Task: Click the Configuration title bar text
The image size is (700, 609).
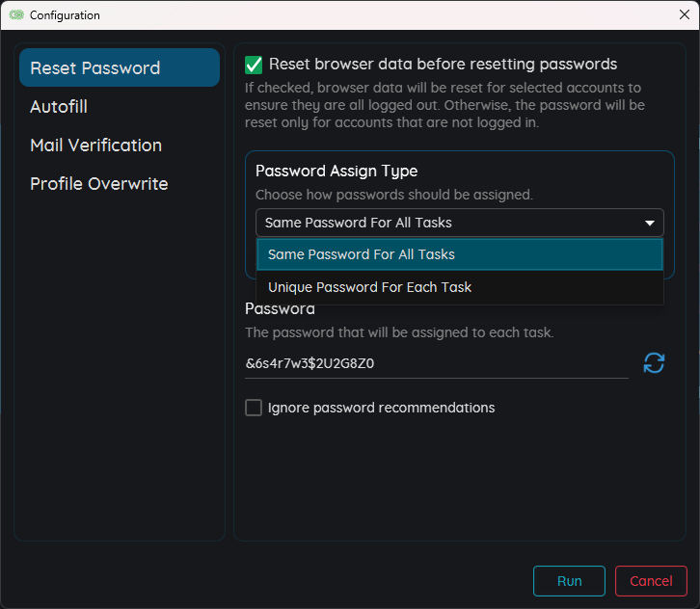Action: [x=65, y=15]
